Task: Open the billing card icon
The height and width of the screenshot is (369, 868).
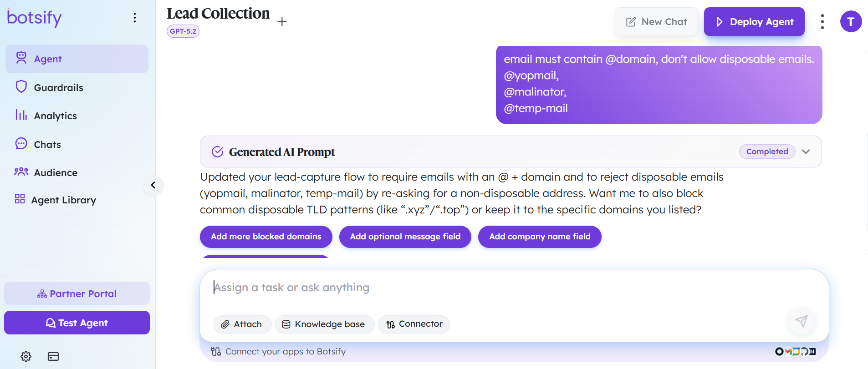Action: (53, 356)
